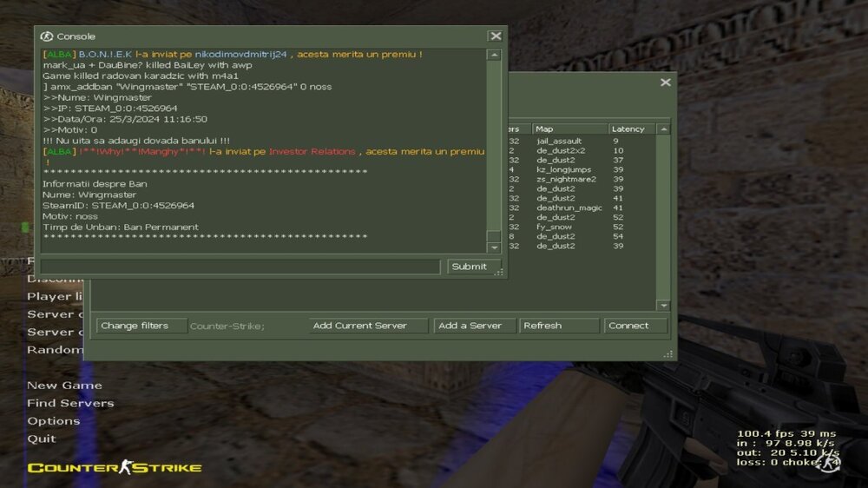868x488 pixels.
Task: Close the server browser window
Action: point(665,82)
